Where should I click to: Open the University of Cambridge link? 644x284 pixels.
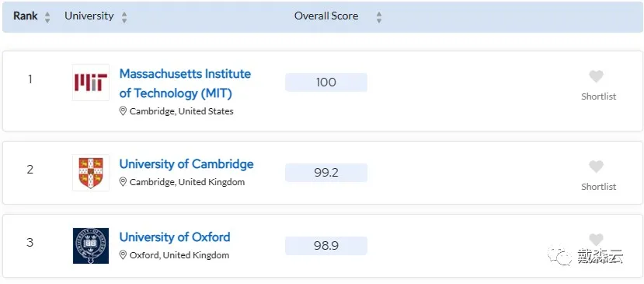186,164
